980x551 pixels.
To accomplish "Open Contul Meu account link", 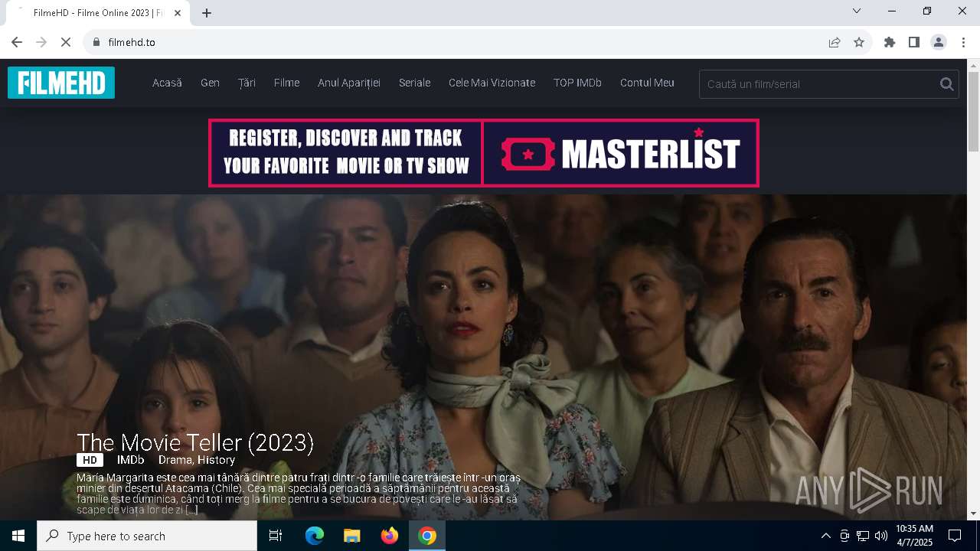I will (647, 83).
